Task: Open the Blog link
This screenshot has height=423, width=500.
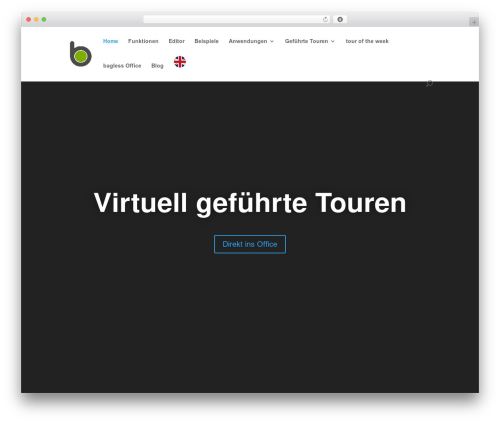Action: 157,66
